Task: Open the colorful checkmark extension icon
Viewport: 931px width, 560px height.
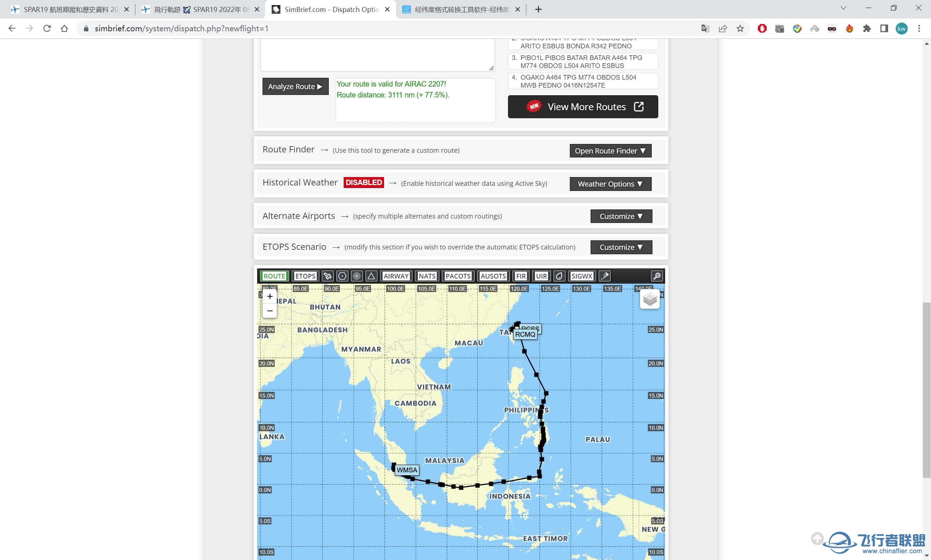Action: tap(797, 29)
